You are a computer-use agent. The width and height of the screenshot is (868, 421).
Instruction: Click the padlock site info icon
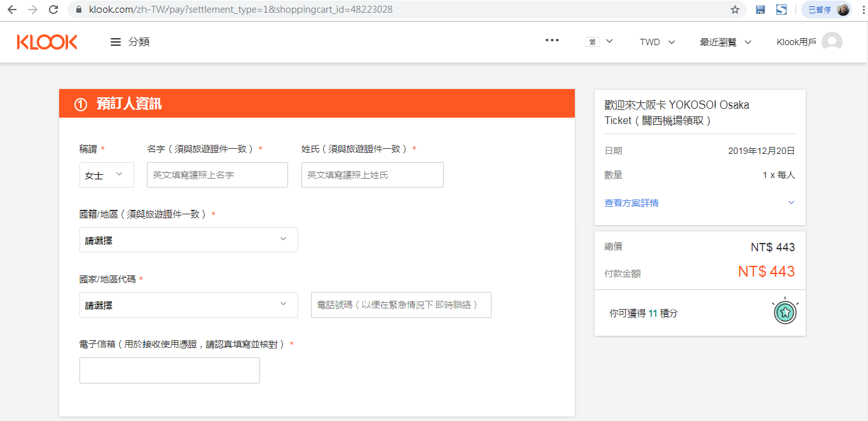tap(79, 10)
